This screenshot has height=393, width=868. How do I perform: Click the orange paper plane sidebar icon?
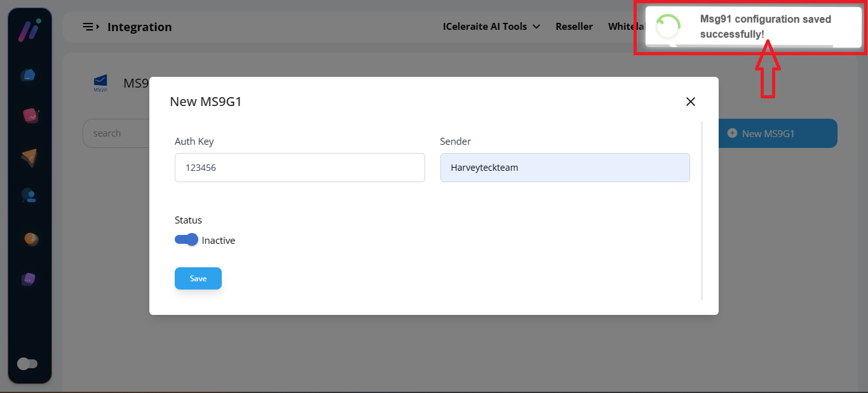(29, 157)
